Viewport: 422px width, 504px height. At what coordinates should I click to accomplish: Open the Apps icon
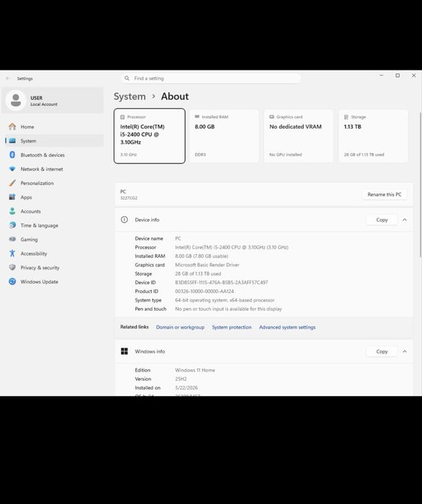coord(12,197)
